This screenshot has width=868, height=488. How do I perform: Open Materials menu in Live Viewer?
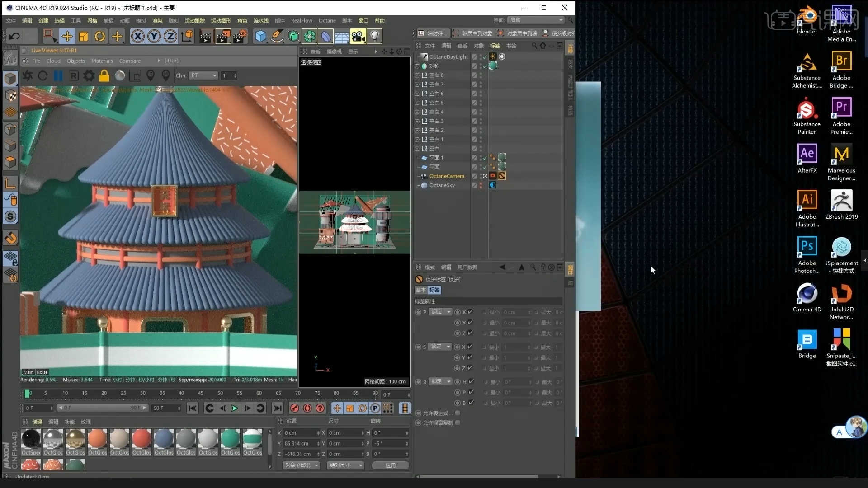[x=102, y=61]
